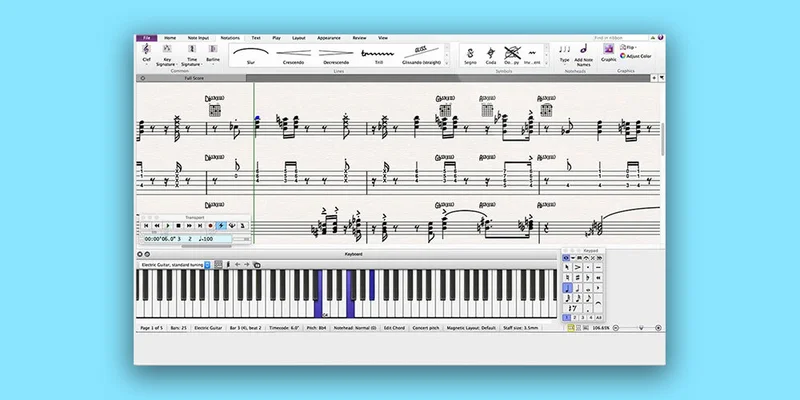Insert a straight Glissando line

point(421,55)
